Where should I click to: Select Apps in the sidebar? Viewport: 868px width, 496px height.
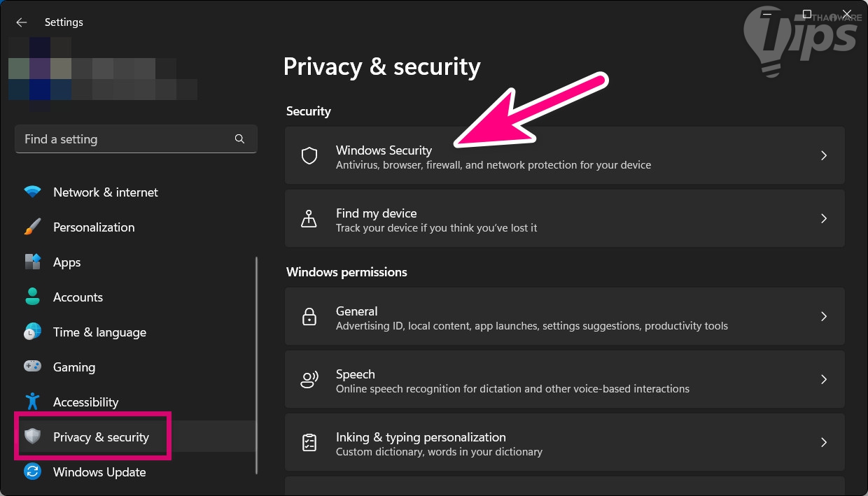click(x=67, y=262)
